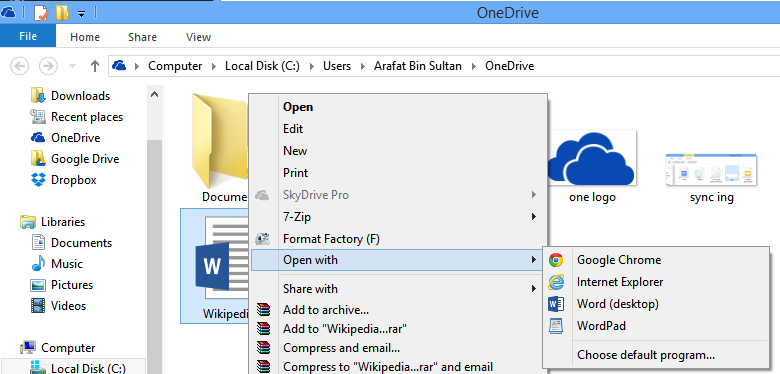Open the File tab

(x=28, y=36)
